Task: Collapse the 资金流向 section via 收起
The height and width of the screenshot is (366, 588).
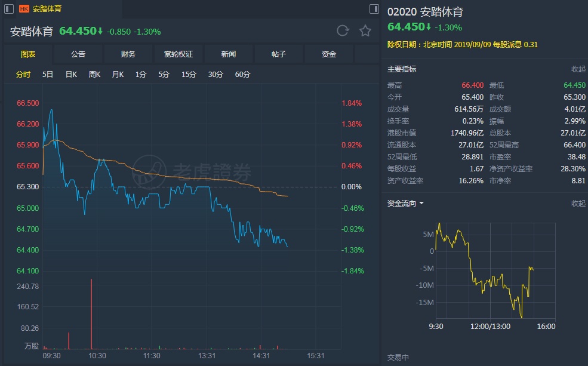Action: [x=578, y=203]
